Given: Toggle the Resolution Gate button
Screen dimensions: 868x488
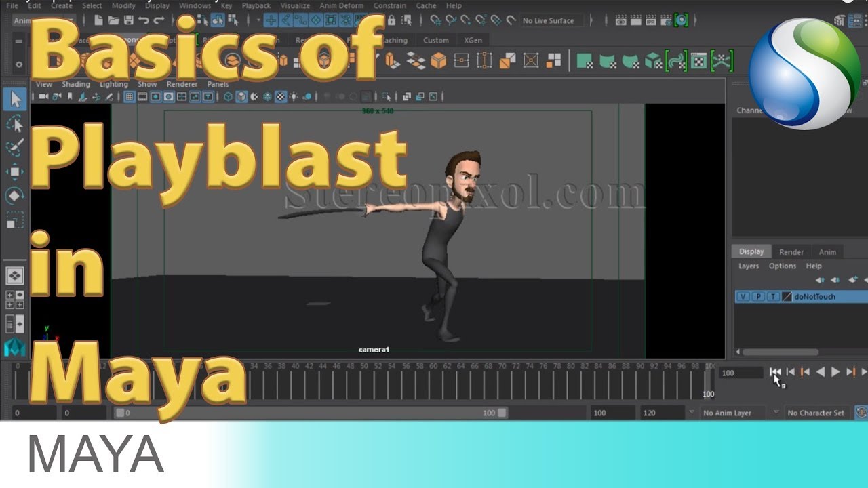Looking at the screenshot, I should click(x=156, y=97).
